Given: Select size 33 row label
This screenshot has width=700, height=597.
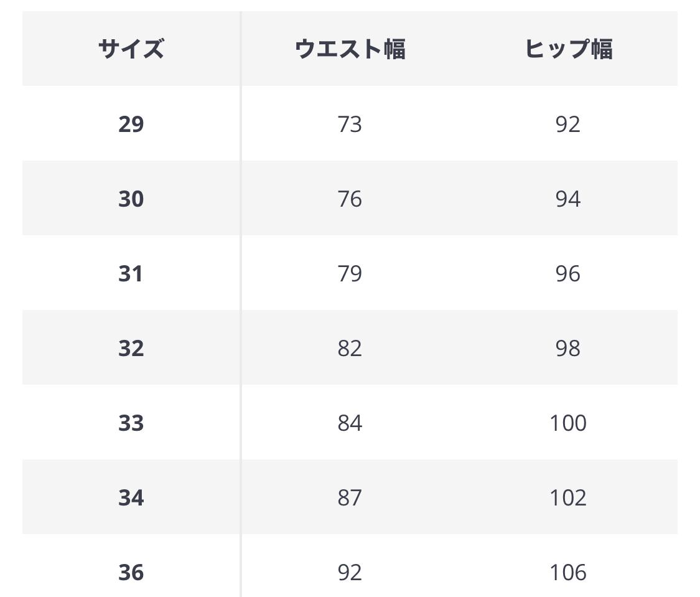Looking at the screenshot, I should pyautogui.click(x=131, y=423).
